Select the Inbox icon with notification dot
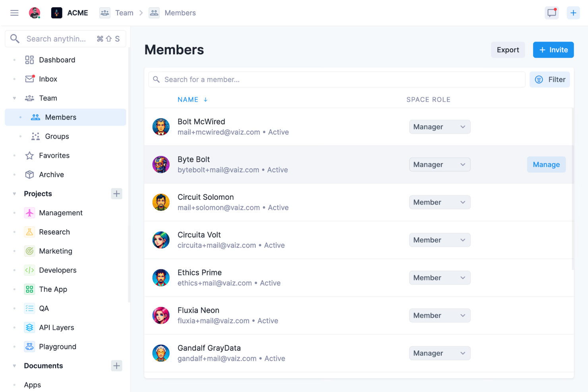 [x=29, y=79]
